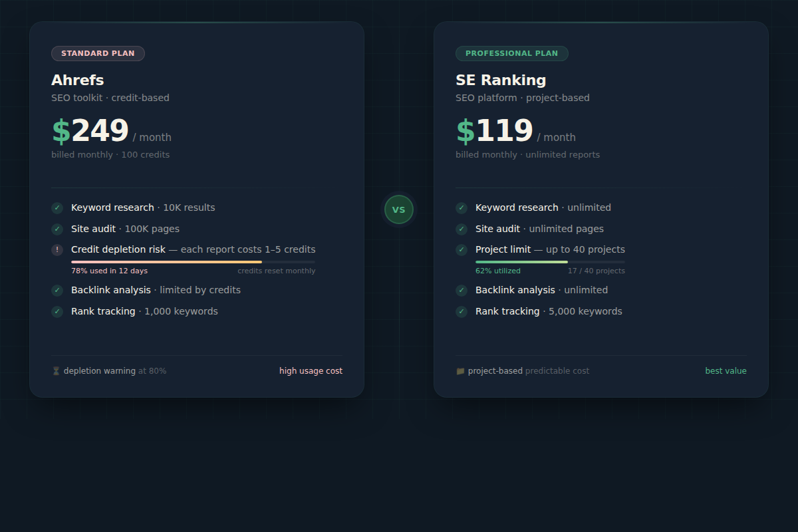The width and height of the screenshot is (798, 532).
Task: Click the check icon beside Backlink analysis limited by credits
Action: pyautogui.click(x=57, y=291)
